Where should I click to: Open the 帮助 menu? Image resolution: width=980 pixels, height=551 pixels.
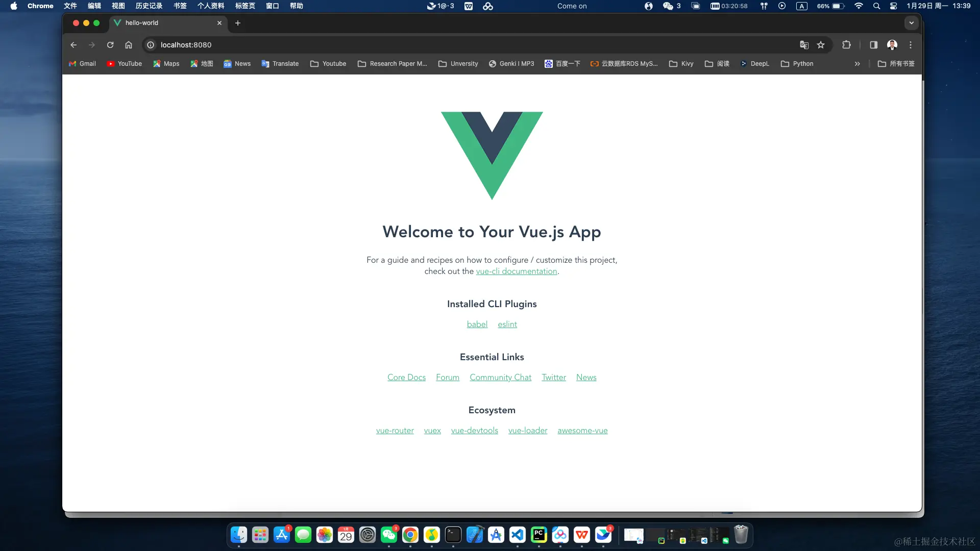click(297, 6)
